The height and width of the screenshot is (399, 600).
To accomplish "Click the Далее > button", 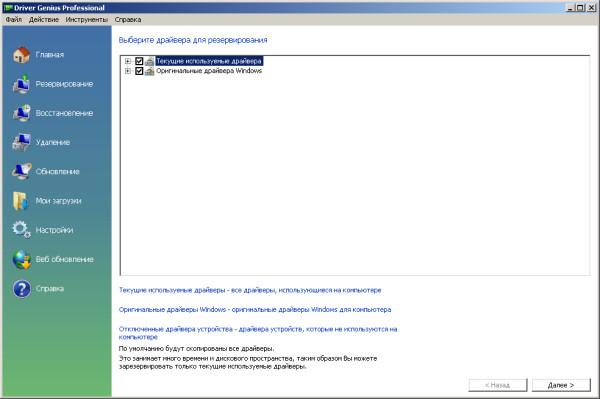I will [x=561, y=385].
